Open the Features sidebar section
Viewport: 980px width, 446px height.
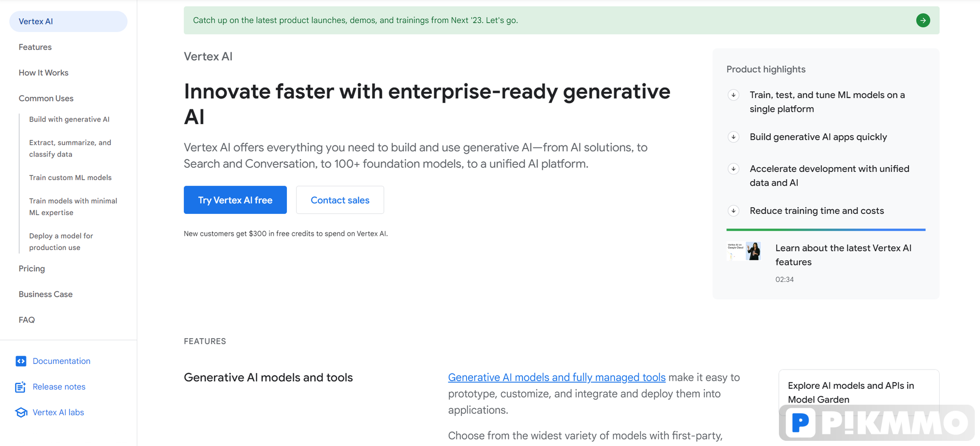(x=35, y=47)
